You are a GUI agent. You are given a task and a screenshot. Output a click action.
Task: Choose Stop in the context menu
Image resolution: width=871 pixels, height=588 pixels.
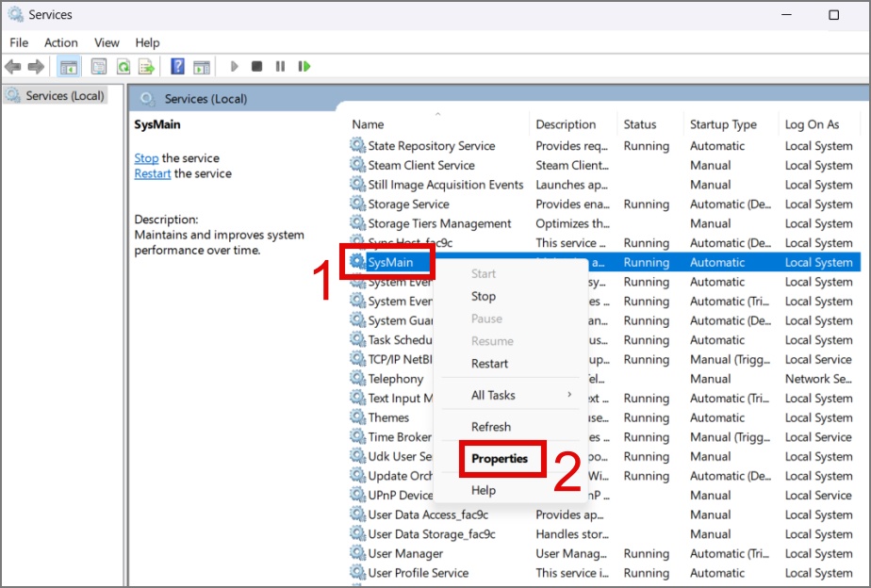[484, 297]
